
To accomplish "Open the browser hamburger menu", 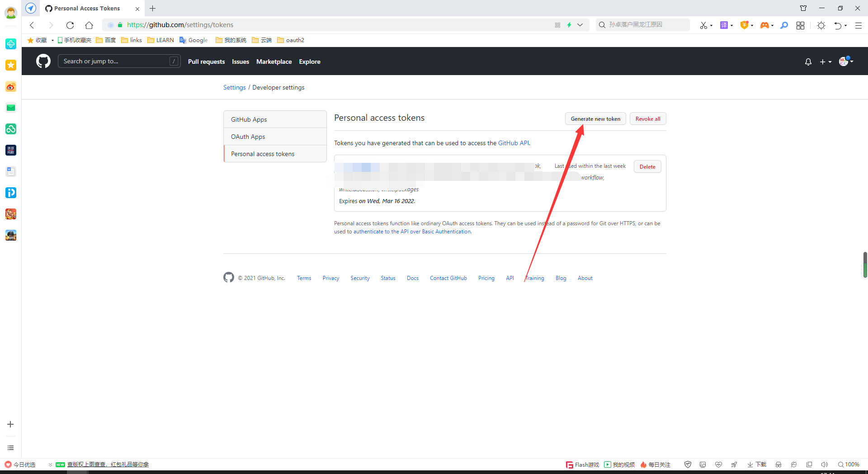I will [x=858, y=25].
